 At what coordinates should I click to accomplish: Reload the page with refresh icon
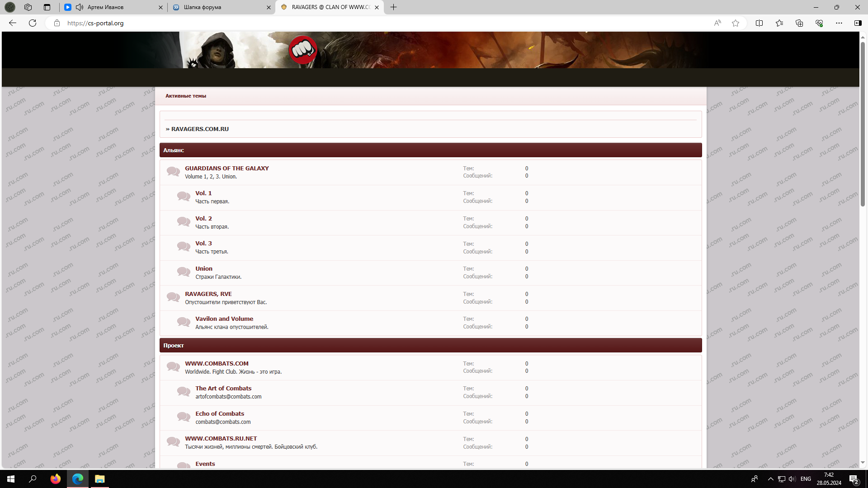(33, 23)
